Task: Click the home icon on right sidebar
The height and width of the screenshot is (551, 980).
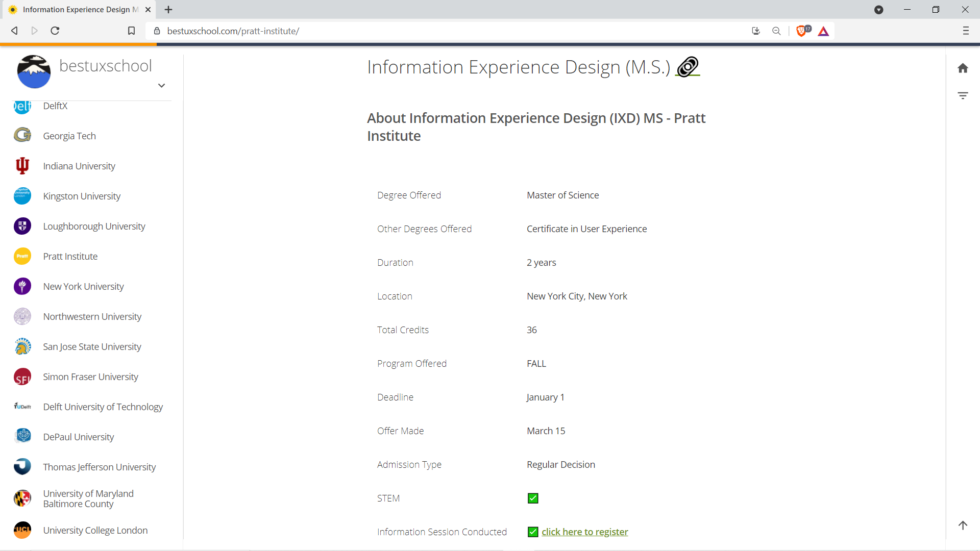Action: 963,68
